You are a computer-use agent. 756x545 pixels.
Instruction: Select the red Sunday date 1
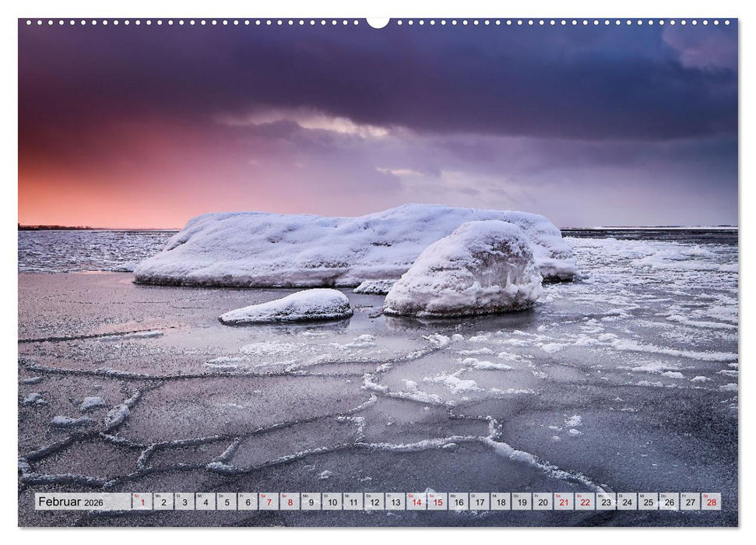coord(143,502)
